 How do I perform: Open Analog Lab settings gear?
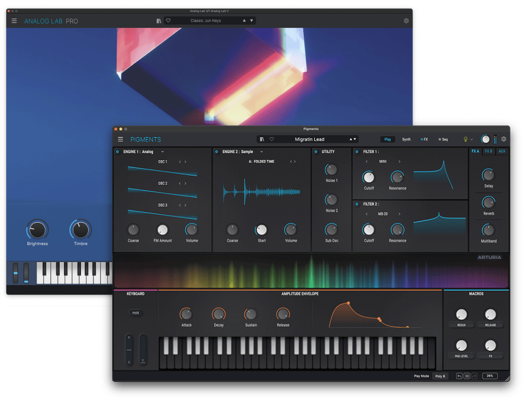pyautogui.click(x=406, y=21)
